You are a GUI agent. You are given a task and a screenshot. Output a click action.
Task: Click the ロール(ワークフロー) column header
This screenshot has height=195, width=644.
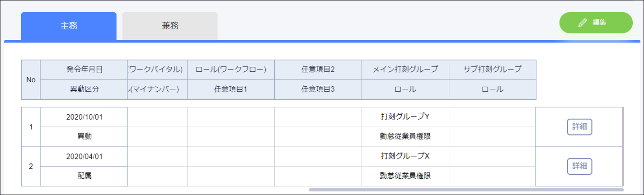(x=230, y=70)
